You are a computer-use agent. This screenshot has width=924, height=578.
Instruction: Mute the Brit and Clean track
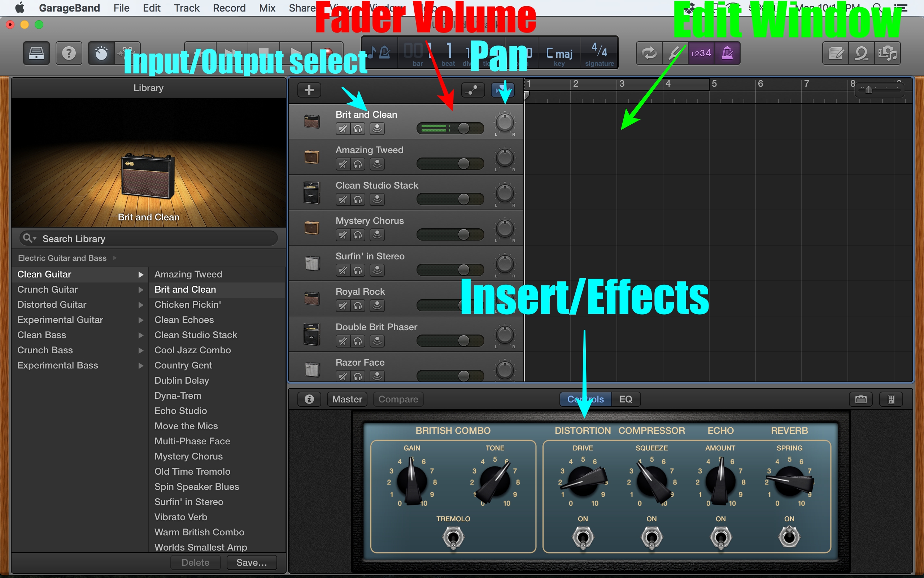pyautogui.click(x=343, y=129)
